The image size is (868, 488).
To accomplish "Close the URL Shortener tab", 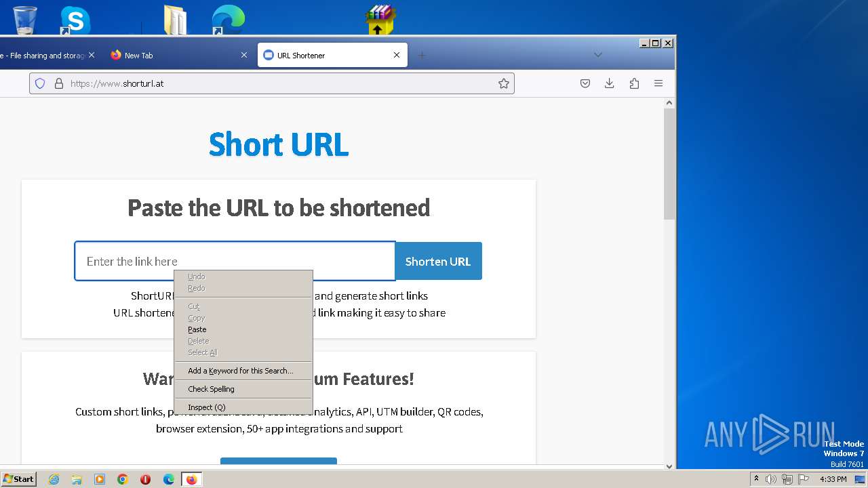I will (x=397, y=55).
